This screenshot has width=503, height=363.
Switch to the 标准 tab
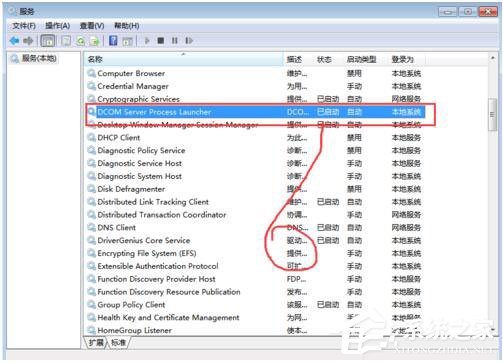coord(118,342)
